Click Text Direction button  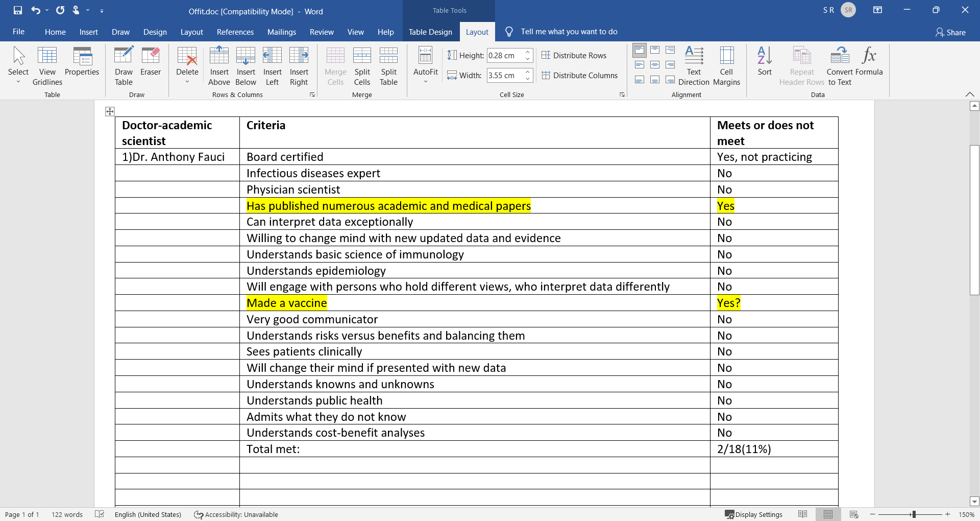pyautogui.click(x=694, y=66)
